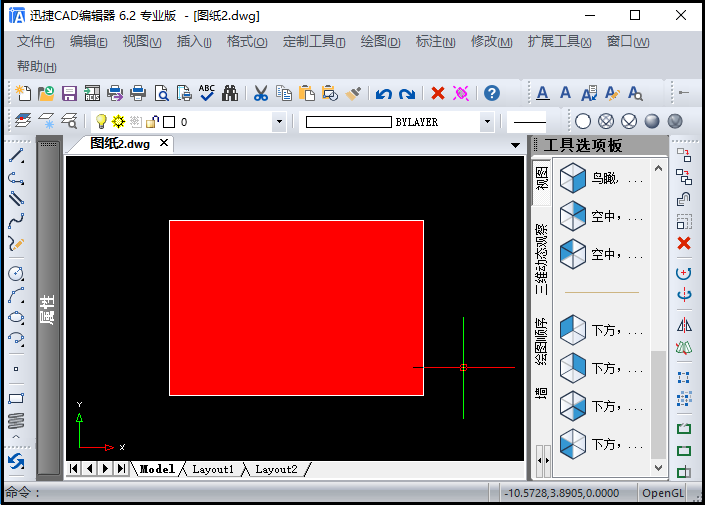Open the 帮助 menu

37,67
